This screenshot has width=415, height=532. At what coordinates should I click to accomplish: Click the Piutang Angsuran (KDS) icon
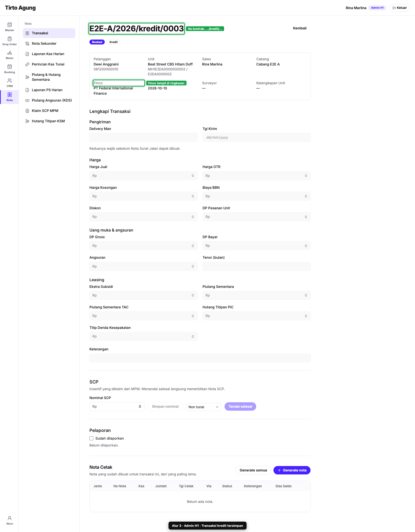27,100
